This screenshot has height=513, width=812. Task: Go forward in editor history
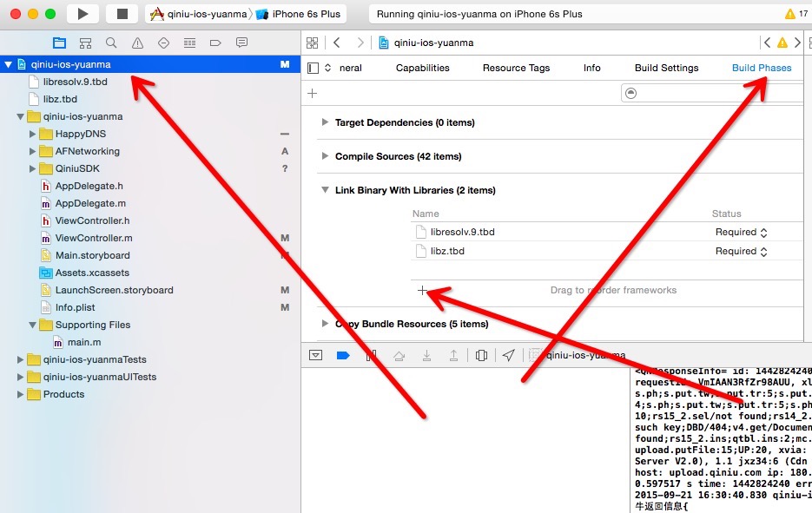point(360,43)
